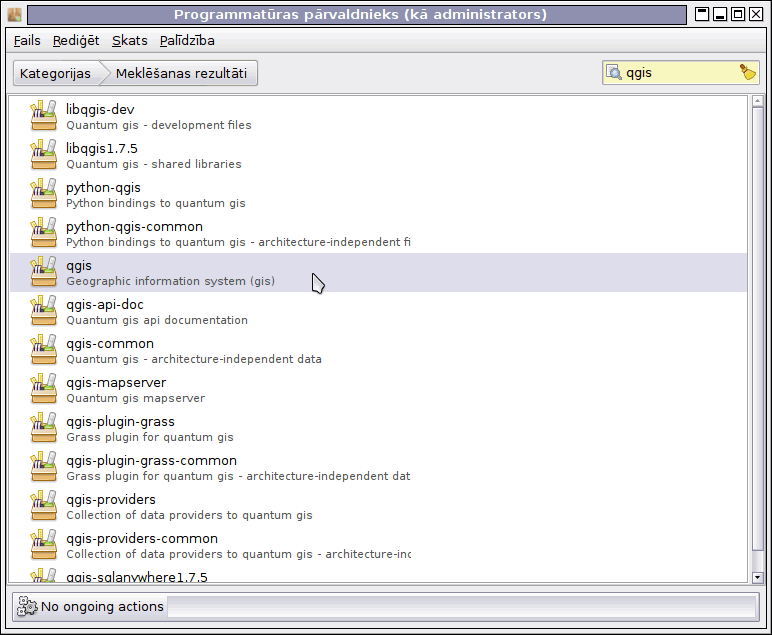Click the qgis-common package icon
The image size is (772, 635).
point(43,349)
